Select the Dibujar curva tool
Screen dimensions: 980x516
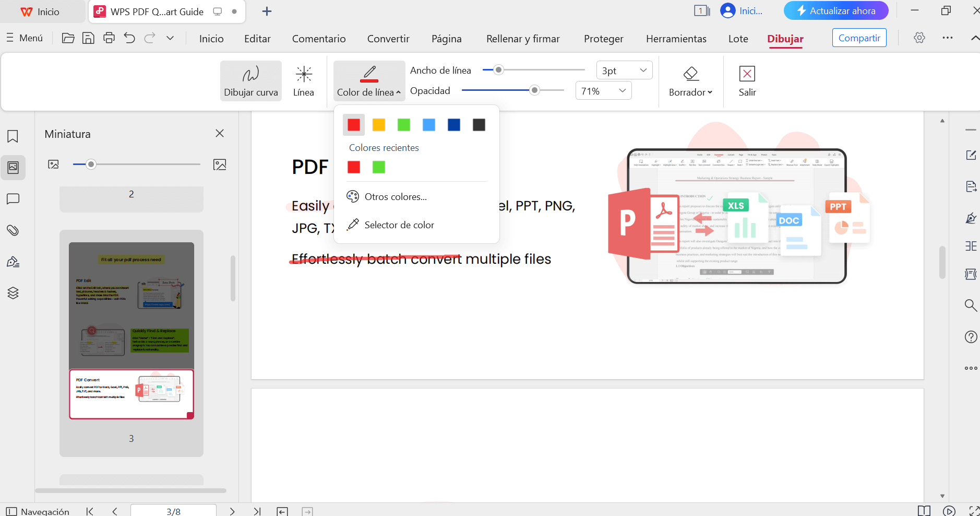(250, 81)
